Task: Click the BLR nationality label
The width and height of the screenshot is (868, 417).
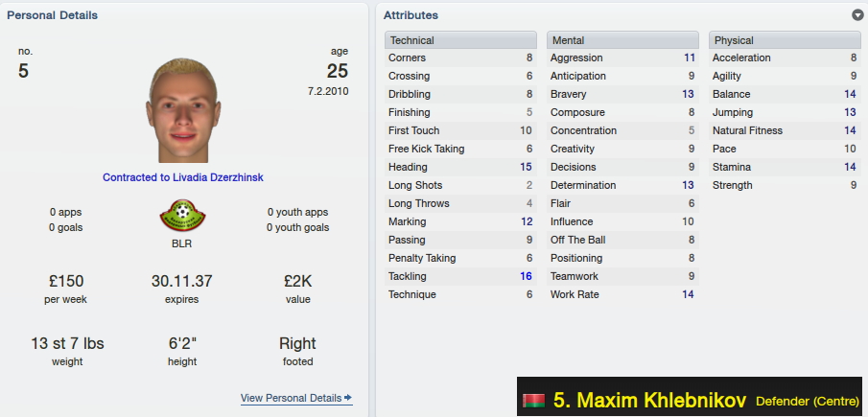Action: click(x=181, y=243)
